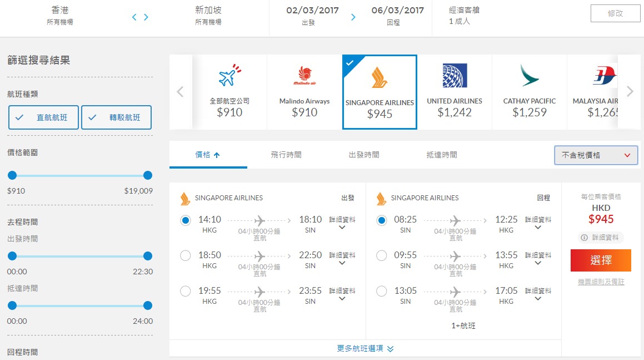Select the Singapore Airlines carousel card
The width and height of the screenshot is (644, 360).
(380, 92)
